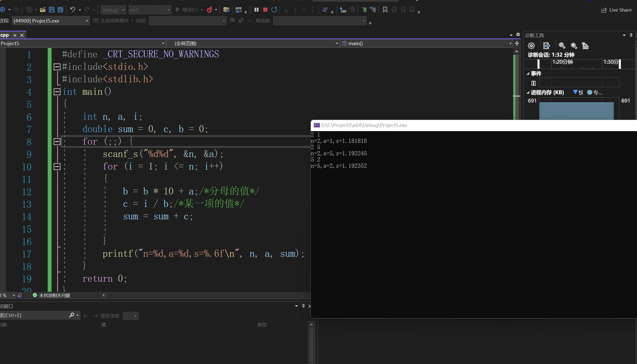Toggle auto-hide pin on Diagnostic Tools panel
This screenshot has height=364, width=637.
coord(631,35)
